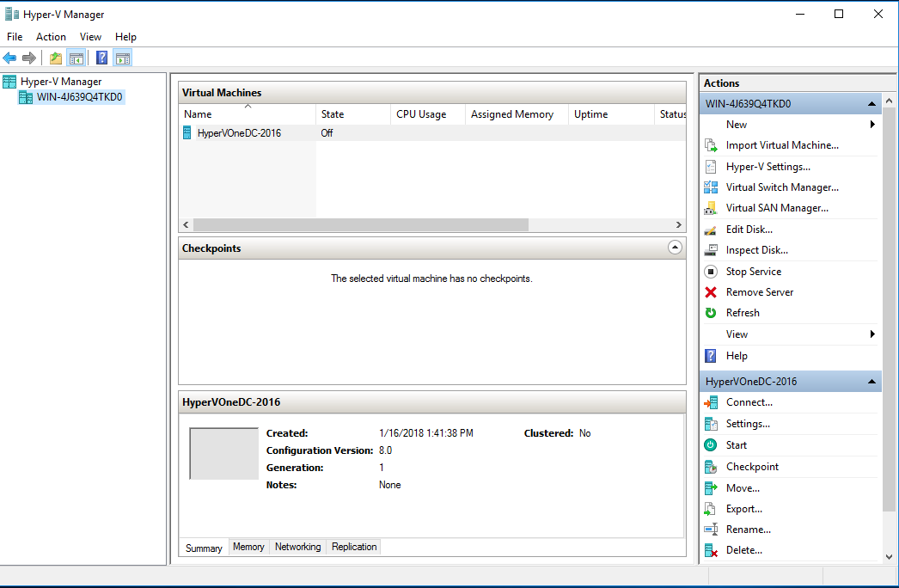Refresh the server using the green Refresh icon

click(710, 312)
